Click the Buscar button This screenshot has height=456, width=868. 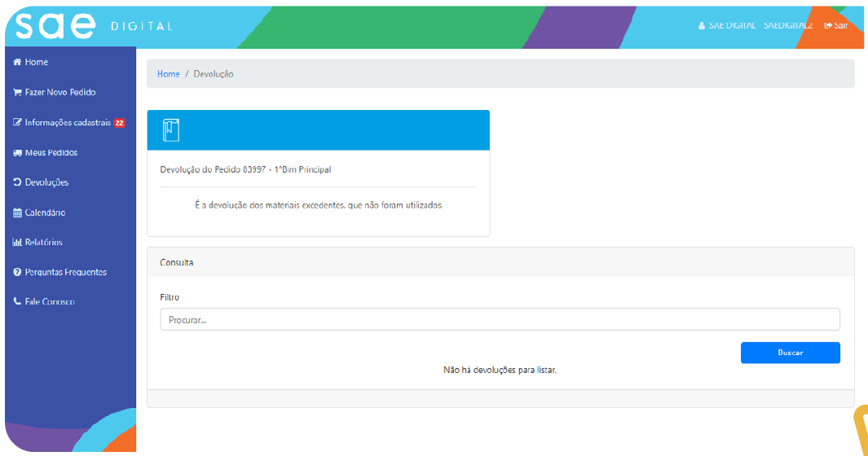click(790, 353)
